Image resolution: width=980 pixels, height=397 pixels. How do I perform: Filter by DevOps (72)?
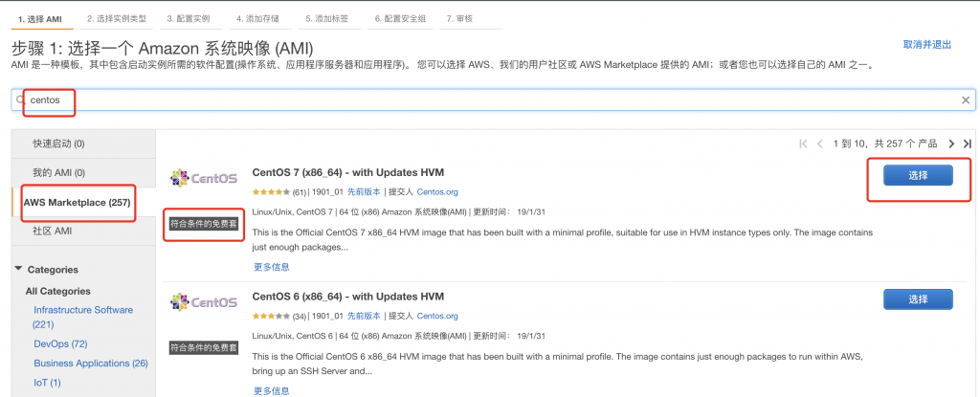[x=60, y=343]
